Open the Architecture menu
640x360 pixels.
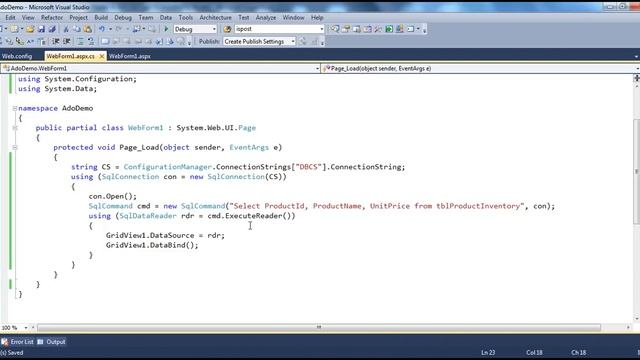pos(215,18)
